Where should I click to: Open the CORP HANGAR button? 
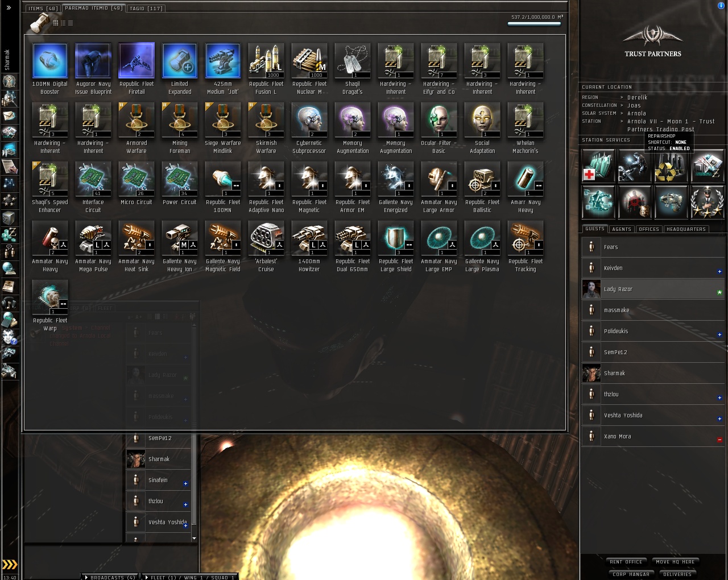[631, 574]
